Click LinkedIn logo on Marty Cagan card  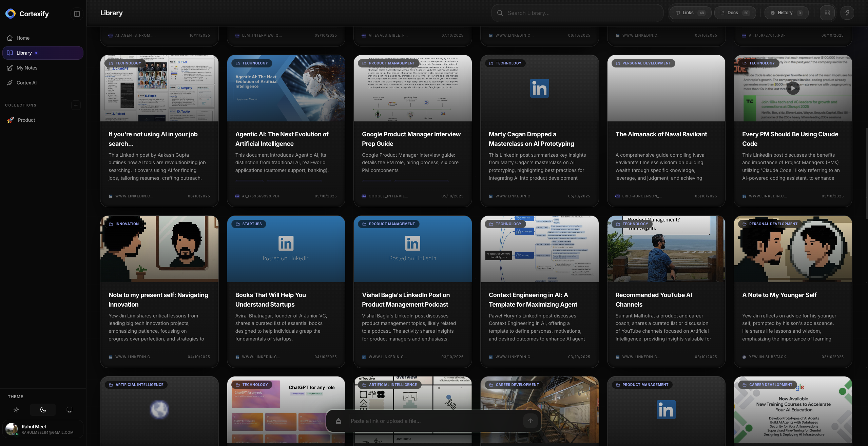[x=540, y=88]
